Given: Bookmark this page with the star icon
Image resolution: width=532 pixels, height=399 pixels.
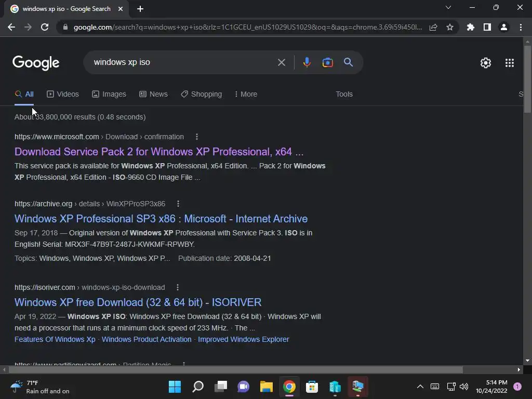Looking at the screenshot, I should tap(450, 27).
